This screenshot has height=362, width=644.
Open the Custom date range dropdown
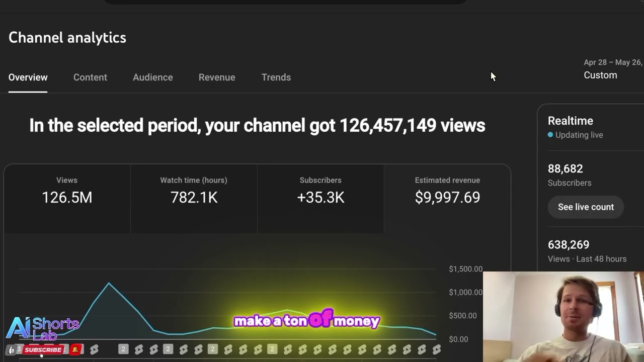pos(600,75)
